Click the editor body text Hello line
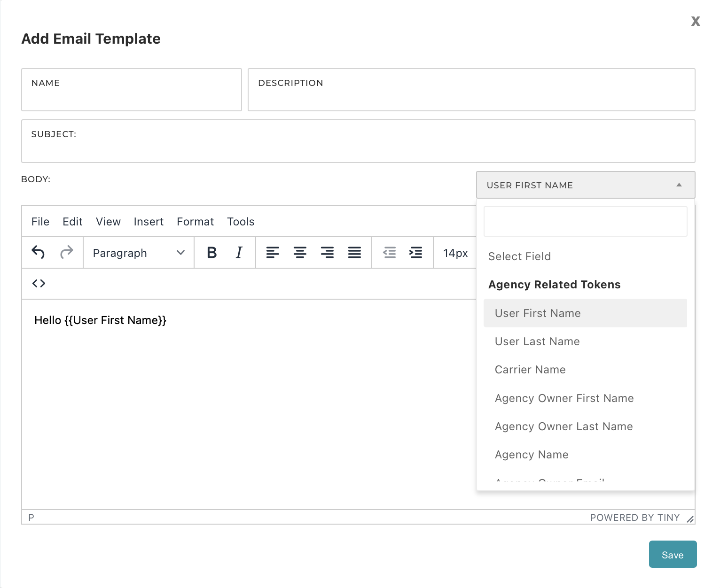The width and height of the screenshot is (720, 588). point(101,320)
